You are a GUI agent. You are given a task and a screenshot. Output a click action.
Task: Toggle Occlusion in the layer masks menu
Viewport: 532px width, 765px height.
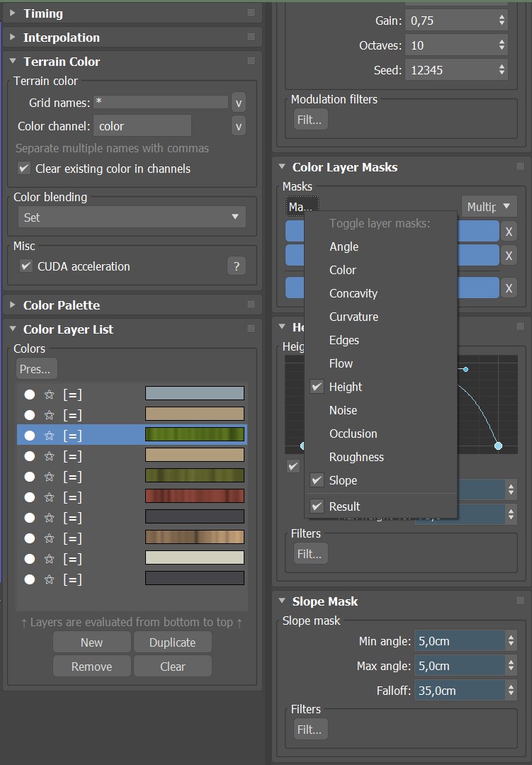[353, 433]
